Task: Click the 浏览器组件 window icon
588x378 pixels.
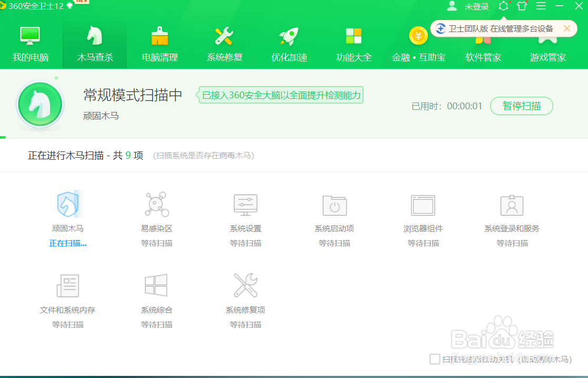Action: click(423, 205)
